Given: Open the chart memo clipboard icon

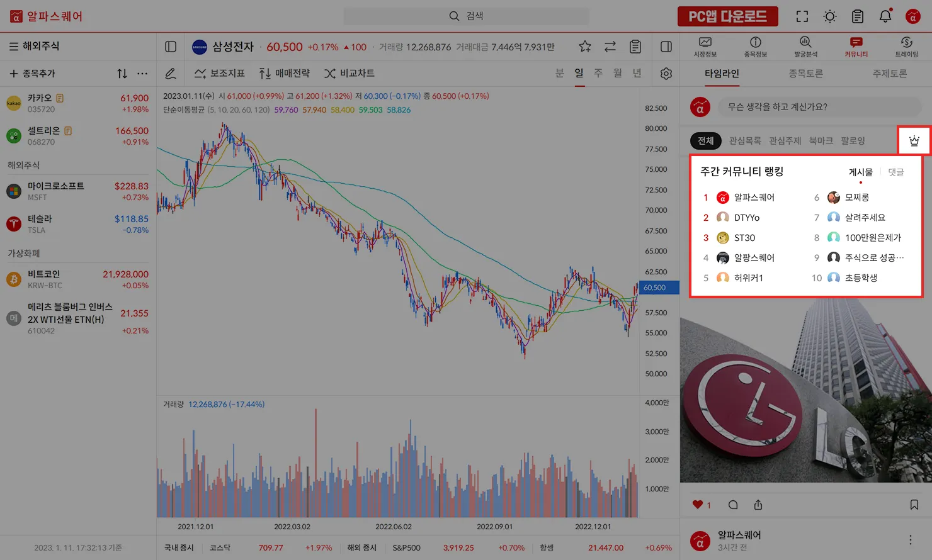Looking at the screenshot, I should click(x=635, y=47).
